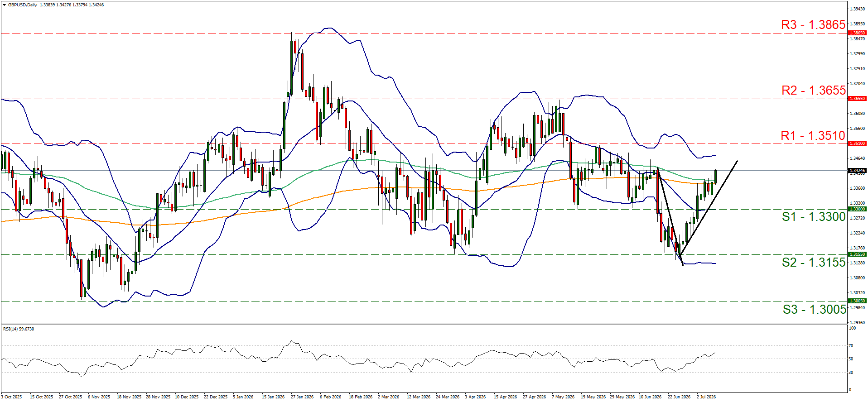Click the small triangle beside GBPUSD,Daily title

tap(5, 5)
